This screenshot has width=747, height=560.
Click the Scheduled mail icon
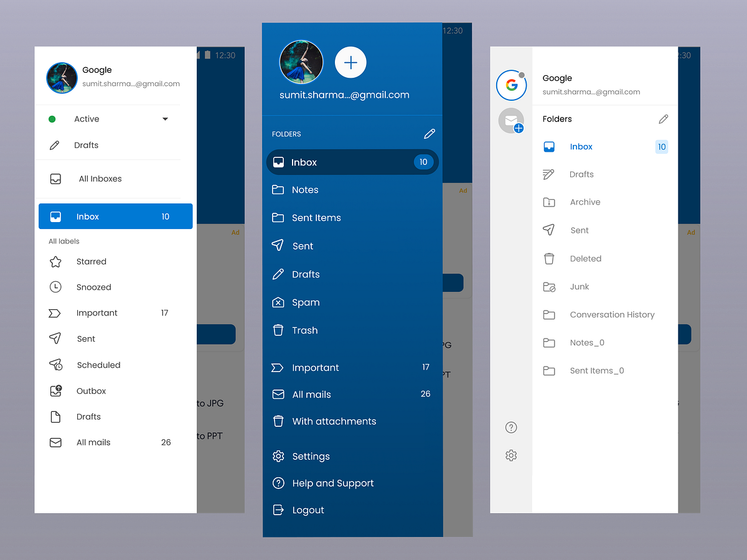click(x=55, y=365)
